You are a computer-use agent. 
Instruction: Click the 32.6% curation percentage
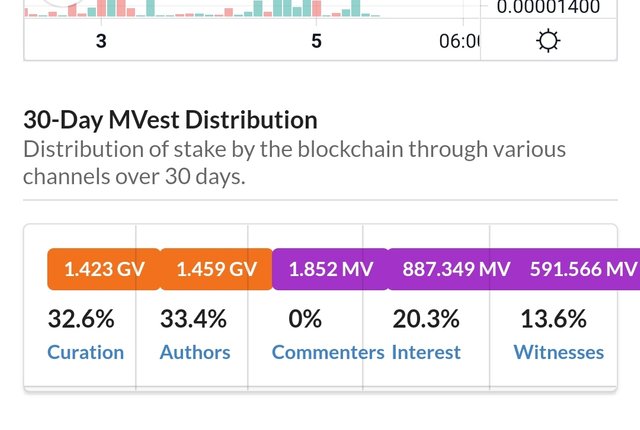click(81, 320)
